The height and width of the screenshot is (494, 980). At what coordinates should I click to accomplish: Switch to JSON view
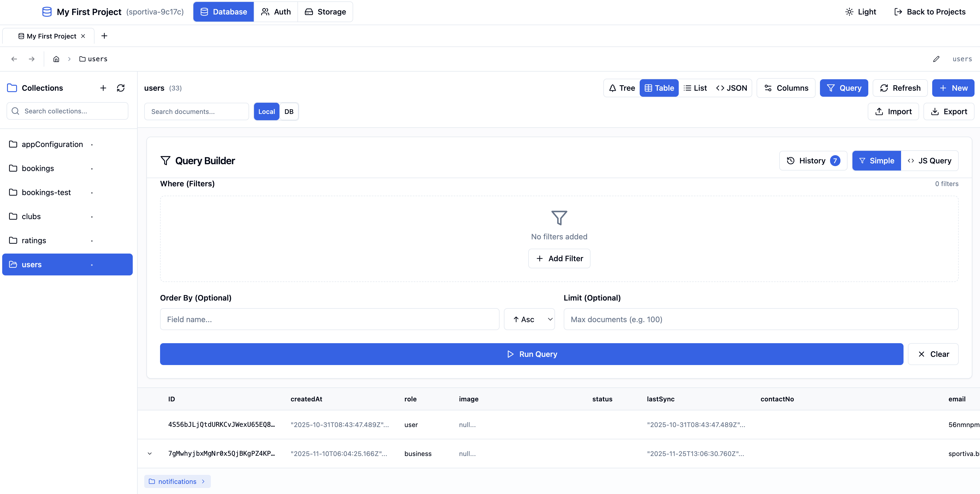[731, 88]
